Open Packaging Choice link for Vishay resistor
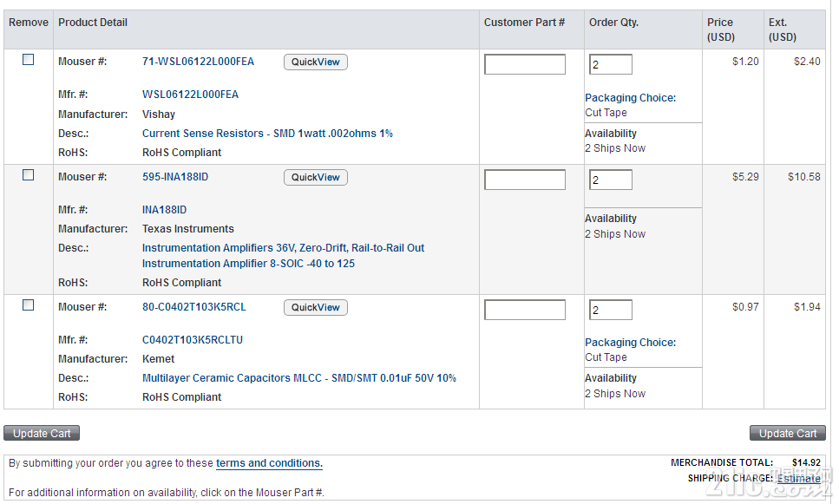This screenshot has height=504, width=839. [x=630, y=98]
